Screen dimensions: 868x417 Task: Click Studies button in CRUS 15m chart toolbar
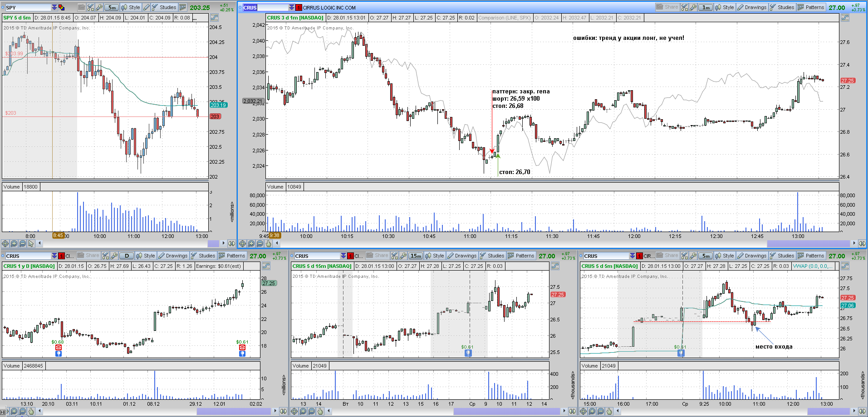(492, 256)
